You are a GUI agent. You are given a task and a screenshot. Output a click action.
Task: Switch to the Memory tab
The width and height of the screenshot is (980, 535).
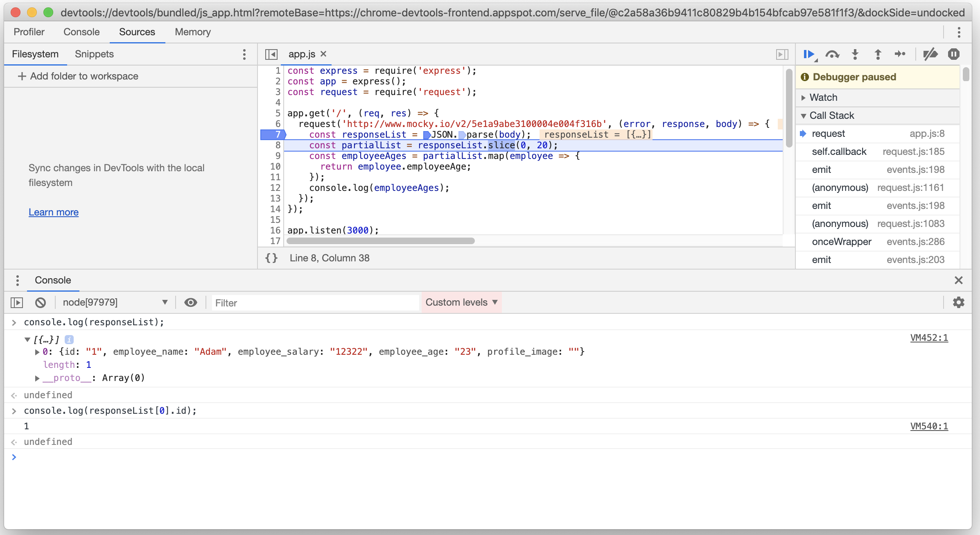[x=192, y=32]
